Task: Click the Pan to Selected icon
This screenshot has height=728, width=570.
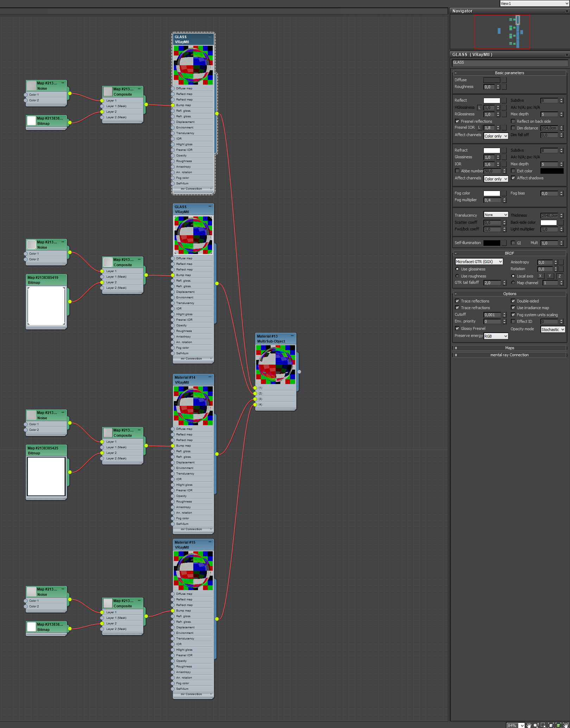Action: click(566, 725)
